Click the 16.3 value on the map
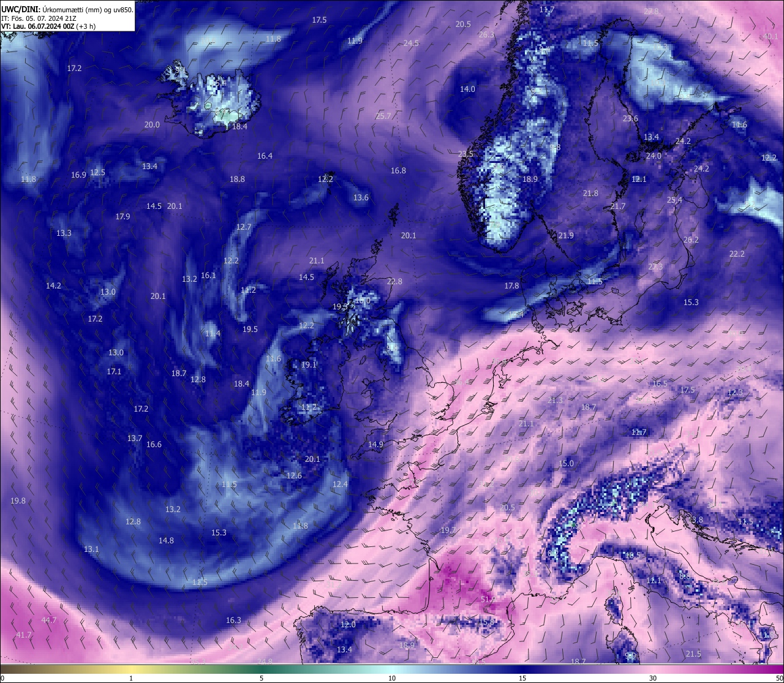Viewport: 784px width, 683px height. (233, 621)
